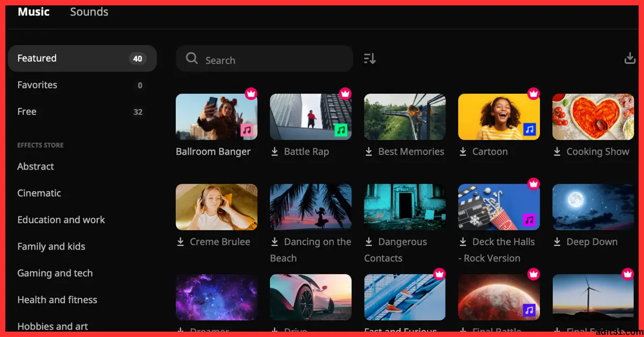Click the crown badge on the wind turbine thumbnail
The height and width of the screenshot is (337, 644).
pyautogui.click(x=627, y=274)
